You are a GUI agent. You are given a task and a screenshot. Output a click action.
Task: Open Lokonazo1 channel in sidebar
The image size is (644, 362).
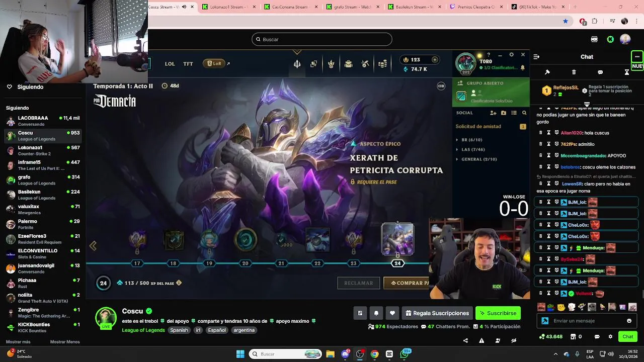coord(43,150)
